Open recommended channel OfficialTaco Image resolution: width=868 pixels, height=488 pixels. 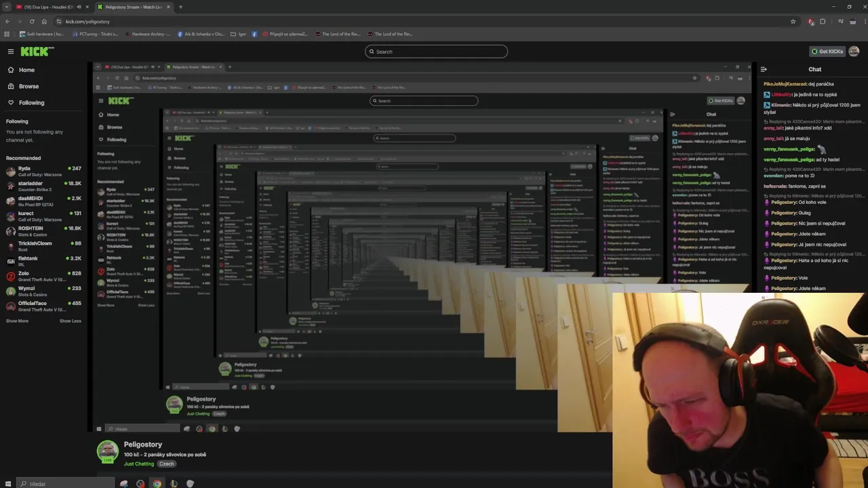pyautogui.click(x=43, y=306)
